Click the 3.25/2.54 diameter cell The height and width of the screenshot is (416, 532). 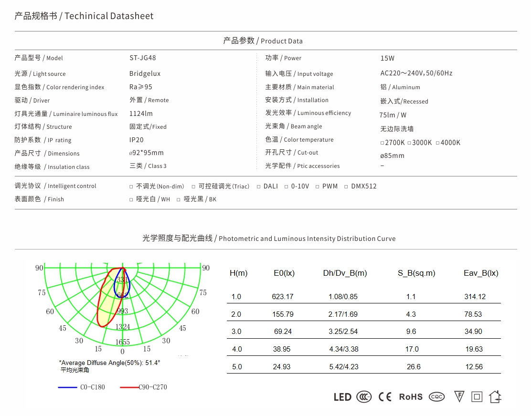343,332
